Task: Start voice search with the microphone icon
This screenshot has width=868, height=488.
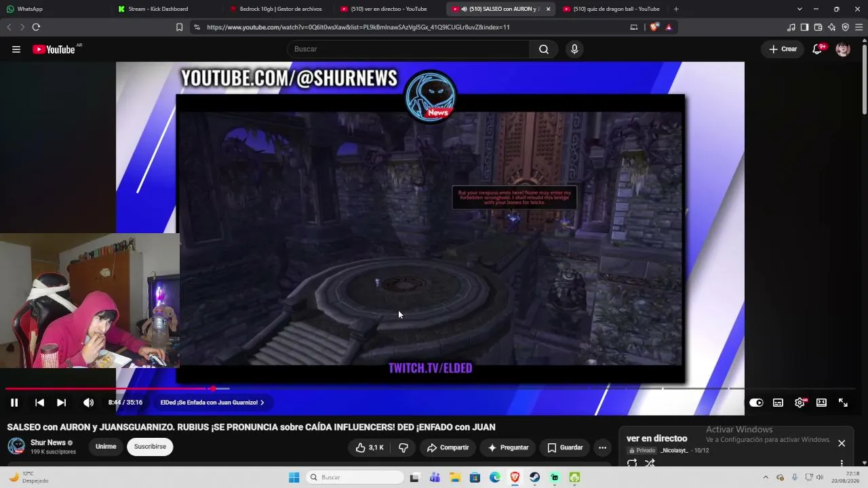Action: (x=574, y=49)
